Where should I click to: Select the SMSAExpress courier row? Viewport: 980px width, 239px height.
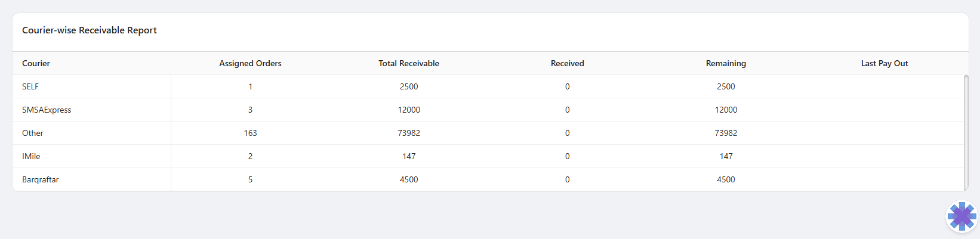47,110
